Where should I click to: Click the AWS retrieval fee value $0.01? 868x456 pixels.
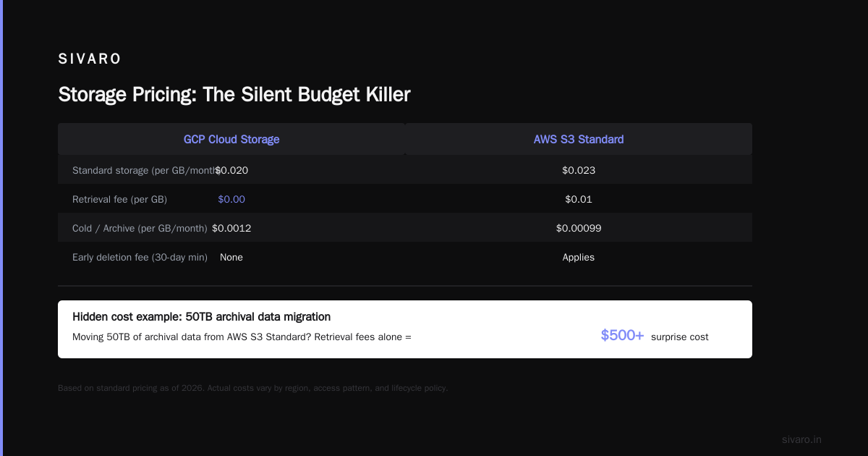(x=579, y=199)
